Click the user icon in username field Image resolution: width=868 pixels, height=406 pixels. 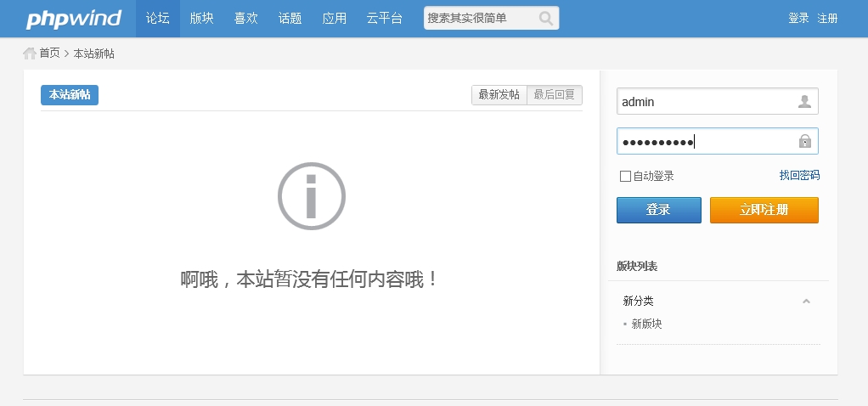[x=804, y=101]
